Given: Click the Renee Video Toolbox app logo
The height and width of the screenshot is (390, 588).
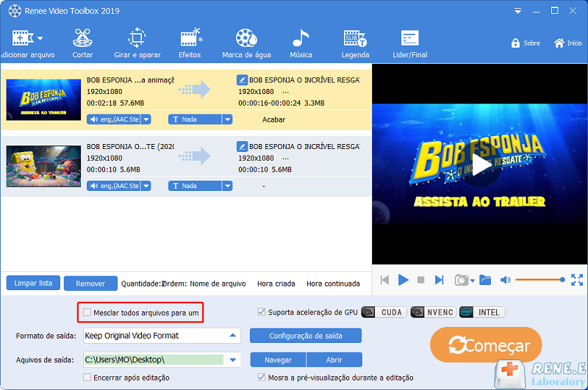Looking at the screenshot, I should [15, 11].
